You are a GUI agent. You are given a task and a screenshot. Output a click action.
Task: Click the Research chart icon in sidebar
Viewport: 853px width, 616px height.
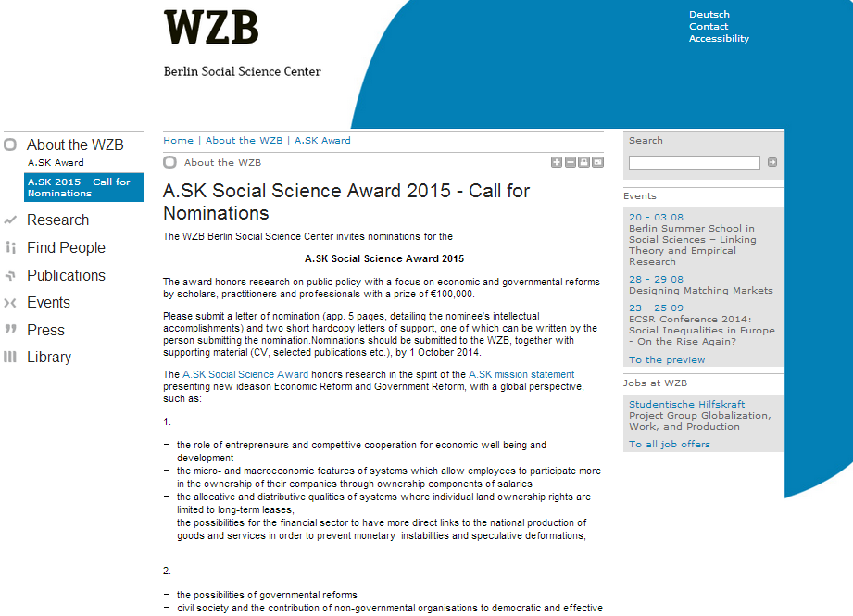click(x=10, y=220)
